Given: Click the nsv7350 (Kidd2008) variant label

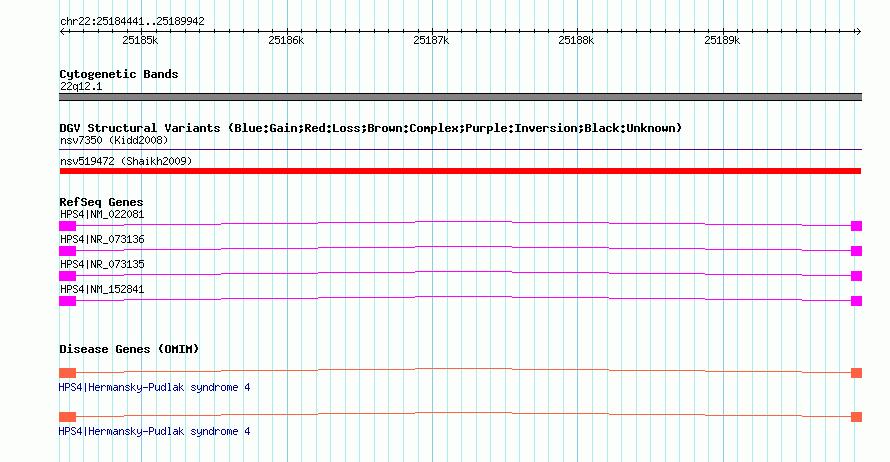Looking at the screenshot, I should click(114, 140).
